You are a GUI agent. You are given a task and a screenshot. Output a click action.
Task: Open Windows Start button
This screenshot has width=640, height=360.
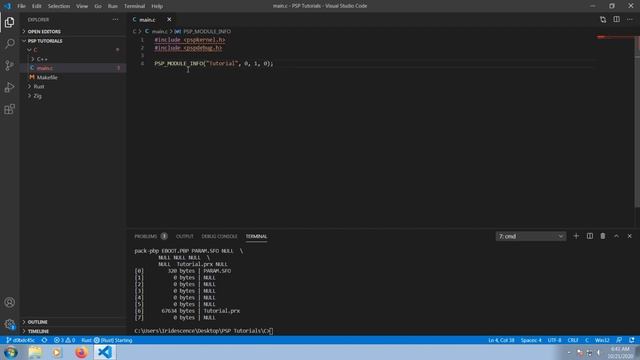(x=11, y=352)
